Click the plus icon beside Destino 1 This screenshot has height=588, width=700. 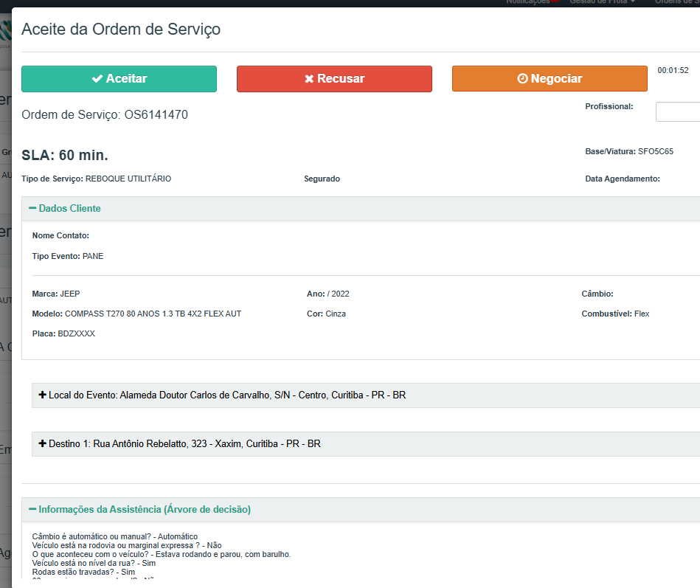pyautogui.click(x=43, y=444)
